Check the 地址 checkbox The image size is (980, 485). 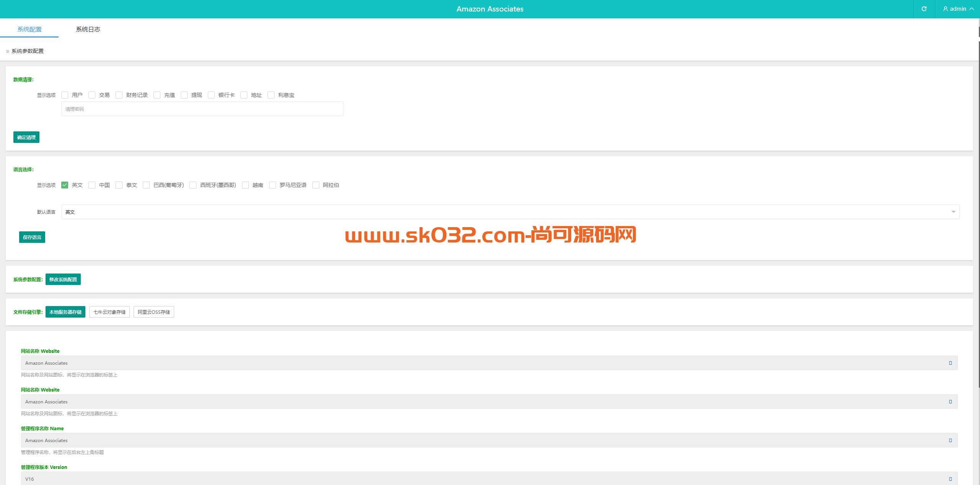[x=244, y=95]
